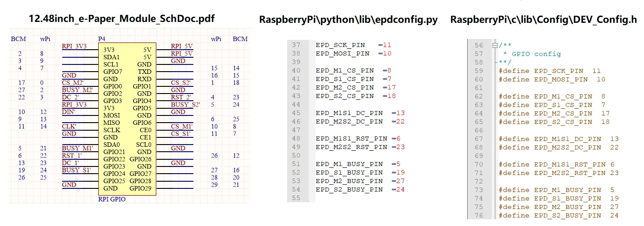This screenshot has height=226, width=644.
Task: Click line number 37 in epdconfig.py
Action: 296,45
